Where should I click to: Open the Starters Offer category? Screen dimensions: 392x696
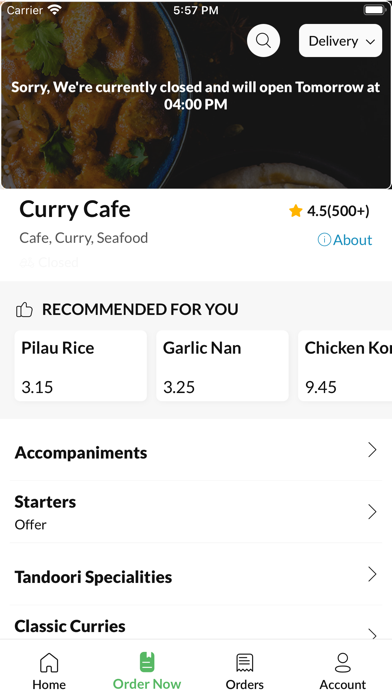click(196, 512)
